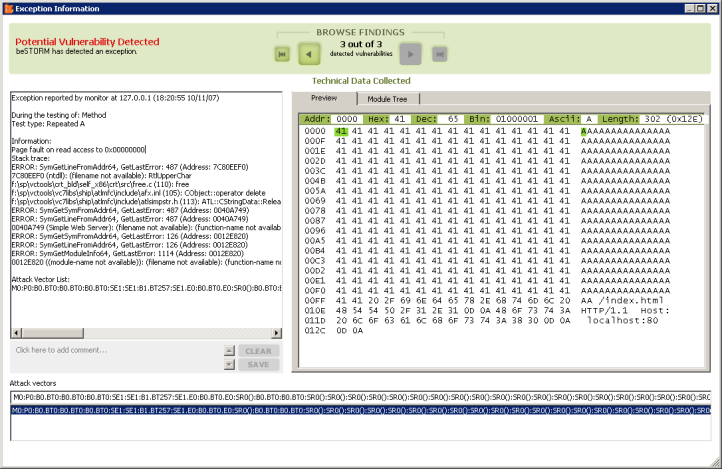
Task: Click into the comment input field
Action: click(117, 357)
